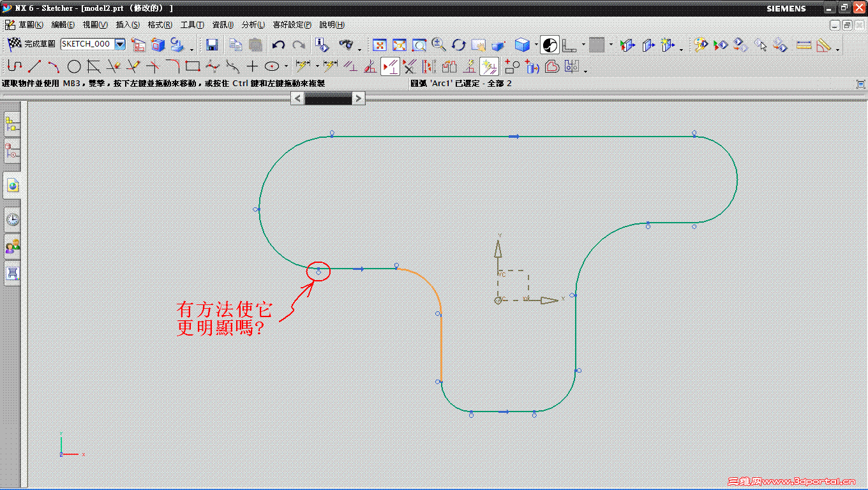Screen dimensions: 868x490
Task: Open the 視圖(V) View menu
Action: (95, 25)
